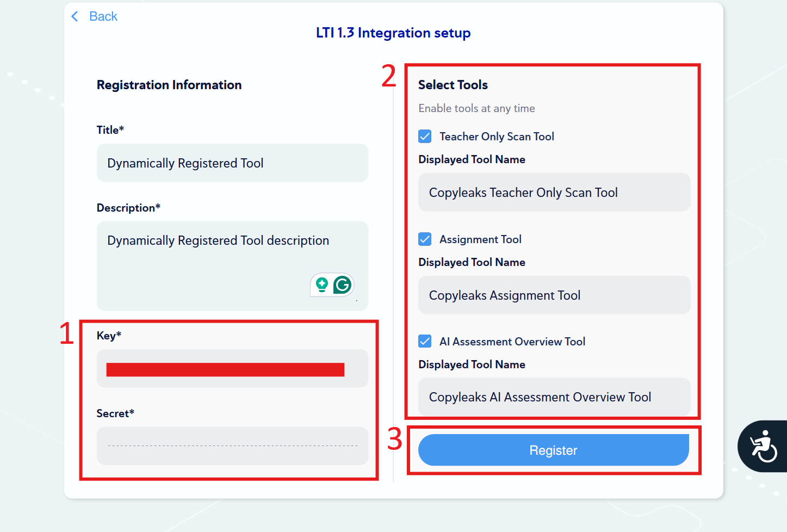Focus the Title input field
Screen dimensions: 787x532
(232, 163)
